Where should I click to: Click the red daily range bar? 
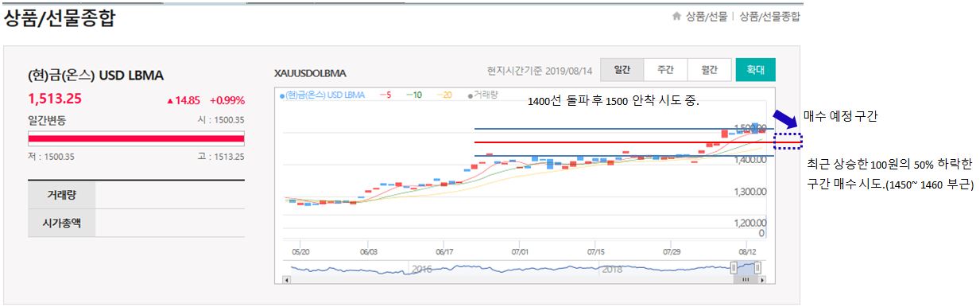pos(136,139)
